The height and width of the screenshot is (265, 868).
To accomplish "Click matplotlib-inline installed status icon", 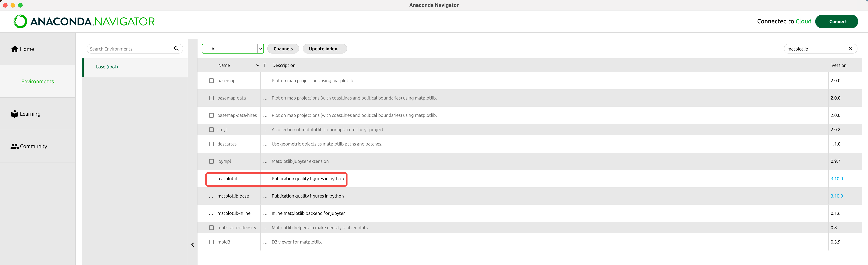I will click(211, 213).
